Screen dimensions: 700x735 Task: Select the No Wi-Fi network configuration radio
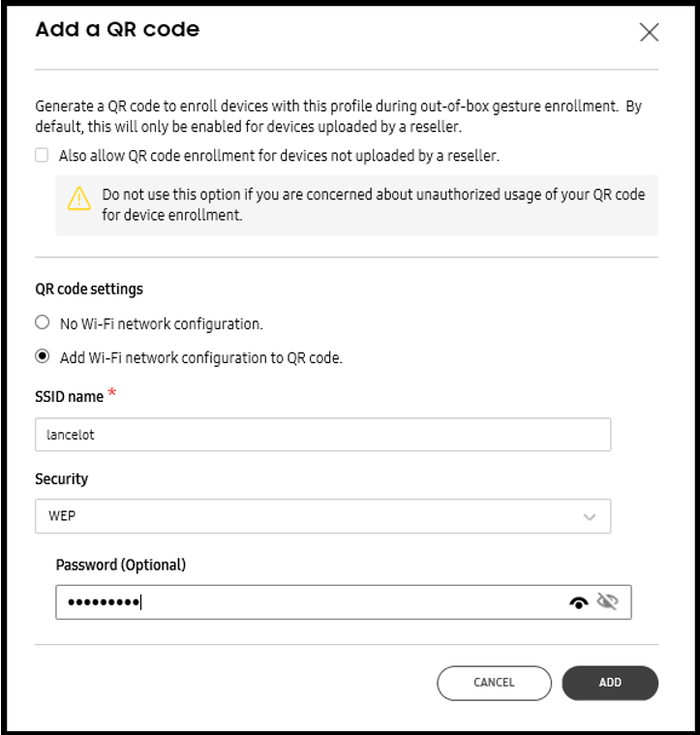(x=43, y=322)
